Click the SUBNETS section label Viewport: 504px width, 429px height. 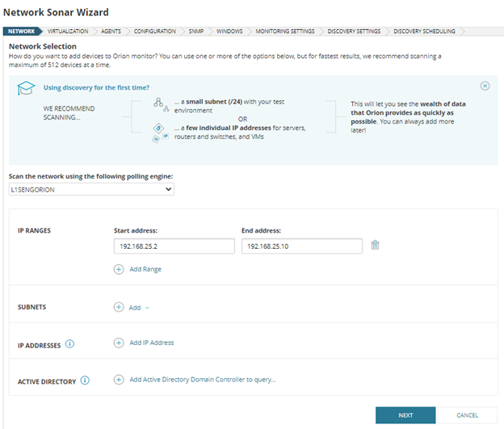click(31, 307)
